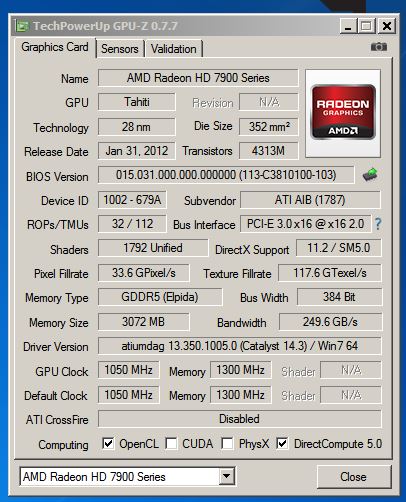Enable the CUDA checkbox

(171, 443)
